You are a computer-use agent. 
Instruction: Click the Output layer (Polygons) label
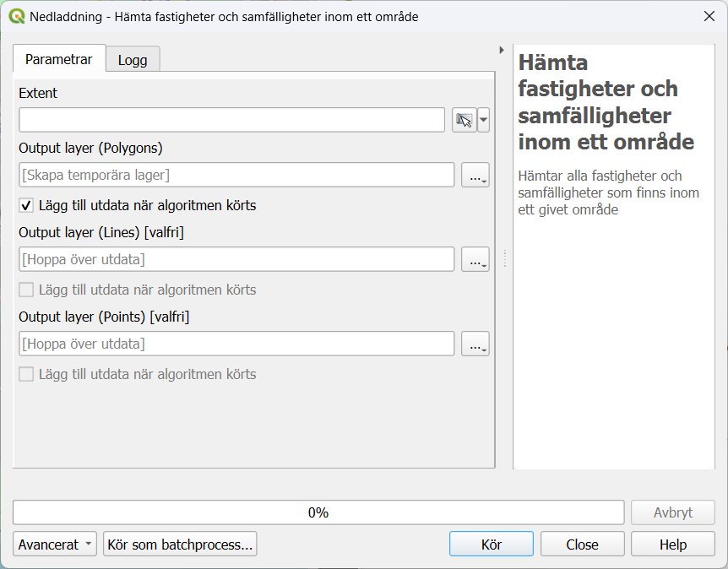click(90, 148)
